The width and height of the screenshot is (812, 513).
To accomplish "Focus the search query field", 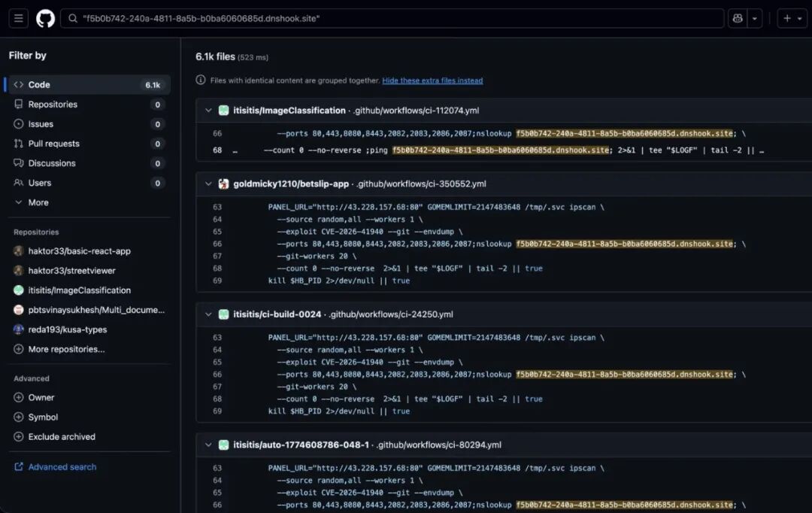I will [x=392, y=19].
